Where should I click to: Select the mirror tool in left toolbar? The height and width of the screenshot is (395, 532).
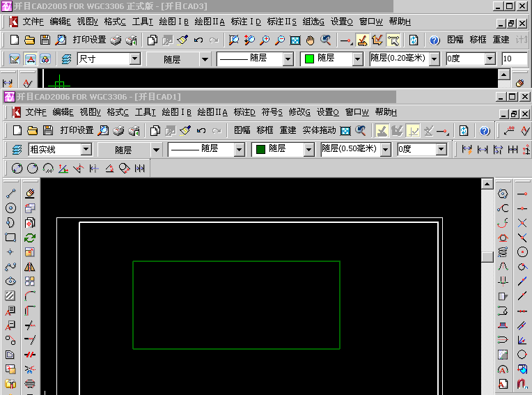coord(30,267)
